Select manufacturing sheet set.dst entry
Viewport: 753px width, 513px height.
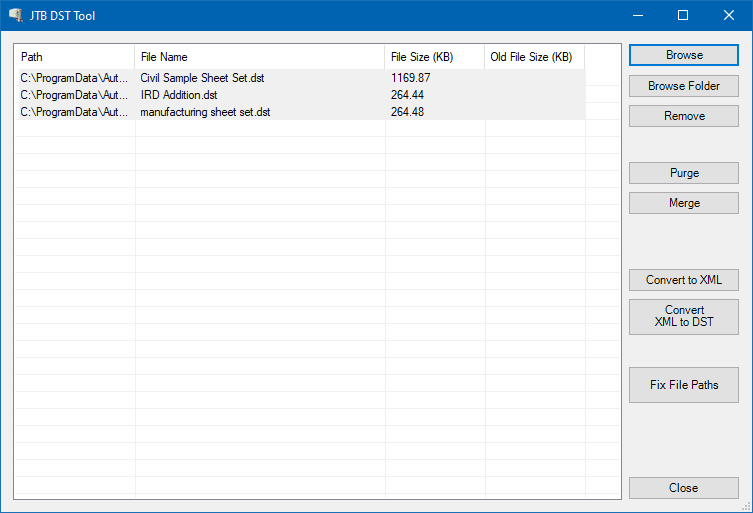click(x=300, y=112)
